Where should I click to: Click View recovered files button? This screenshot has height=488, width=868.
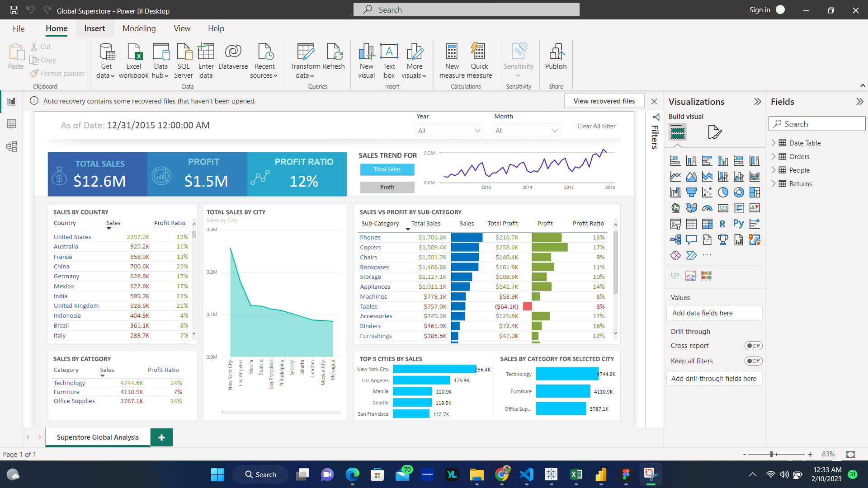click(x=604, y=101)
